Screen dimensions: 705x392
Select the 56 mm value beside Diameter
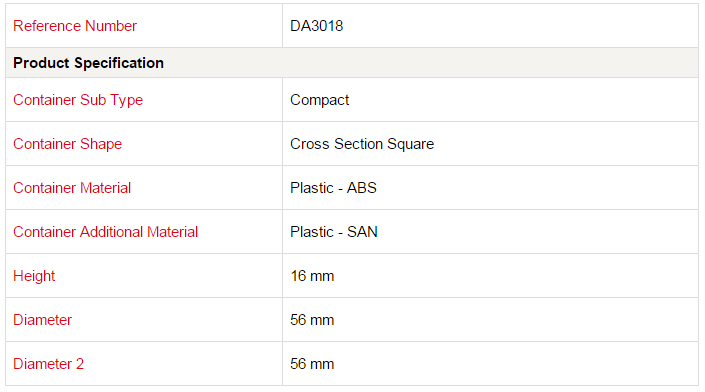point(312,320)
